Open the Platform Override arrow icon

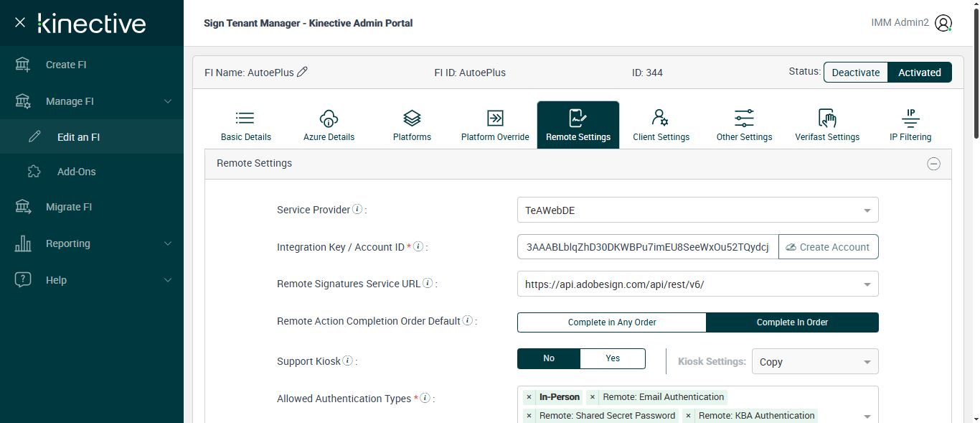point(495,118)
